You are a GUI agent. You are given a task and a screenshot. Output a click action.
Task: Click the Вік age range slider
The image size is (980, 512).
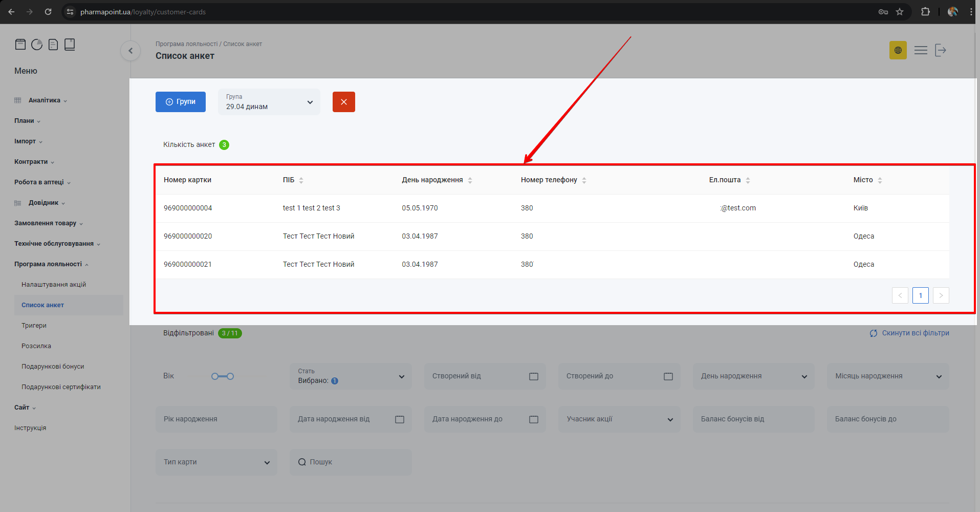223,376
